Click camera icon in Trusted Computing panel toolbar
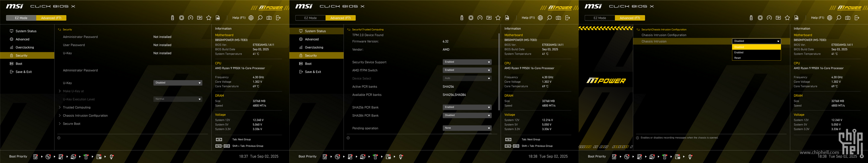 click(559, 18)
